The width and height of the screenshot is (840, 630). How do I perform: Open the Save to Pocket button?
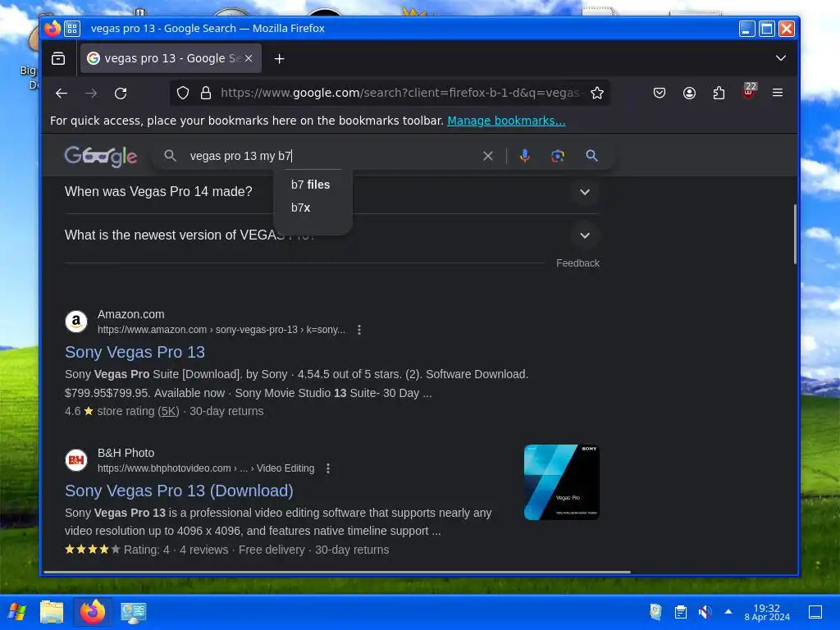(660, 94)
